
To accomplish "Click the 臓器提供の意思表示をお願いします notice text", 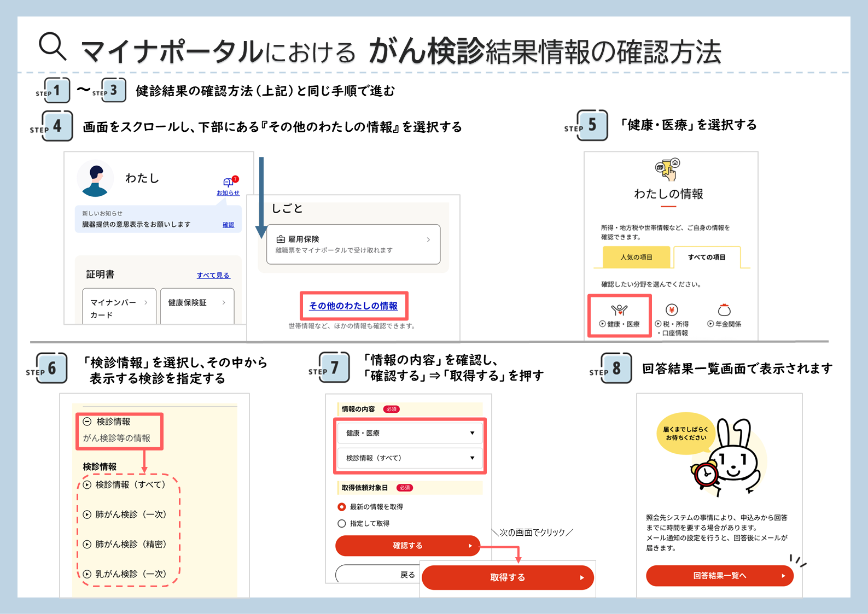I will 136,224.
